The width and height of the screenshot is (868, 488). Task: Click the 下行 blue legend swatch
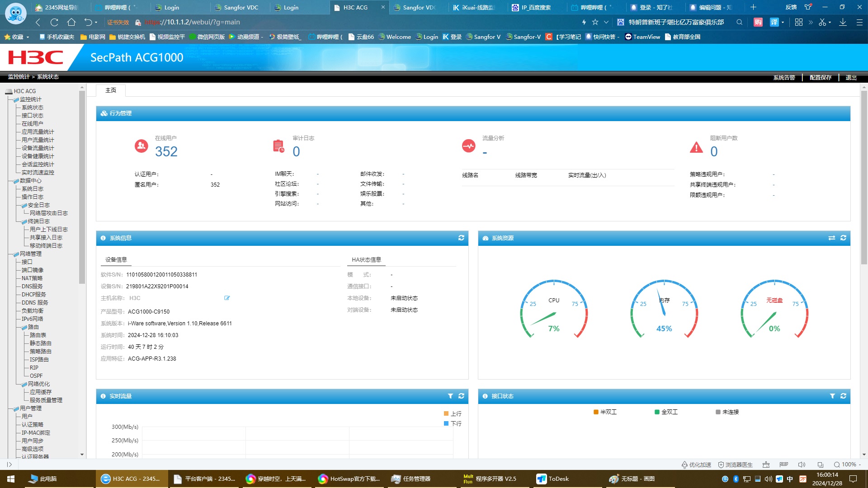pos(446,423)
